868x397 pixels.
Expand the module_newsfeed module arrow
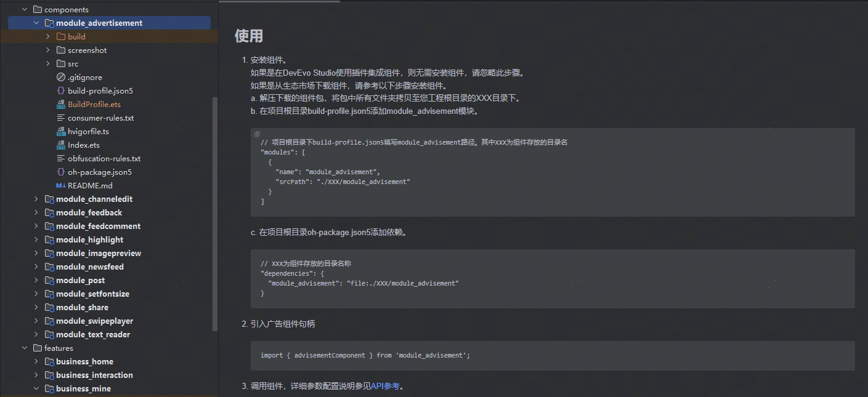[x=36, y=267]
